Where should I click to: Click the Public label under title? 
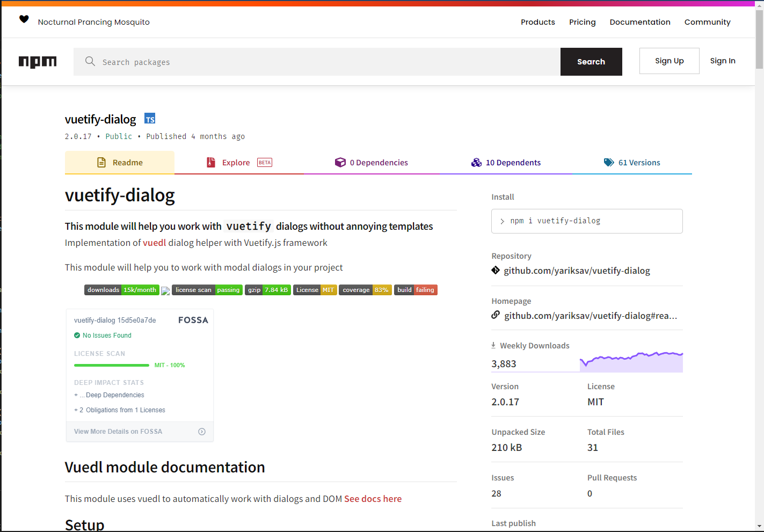119,136
